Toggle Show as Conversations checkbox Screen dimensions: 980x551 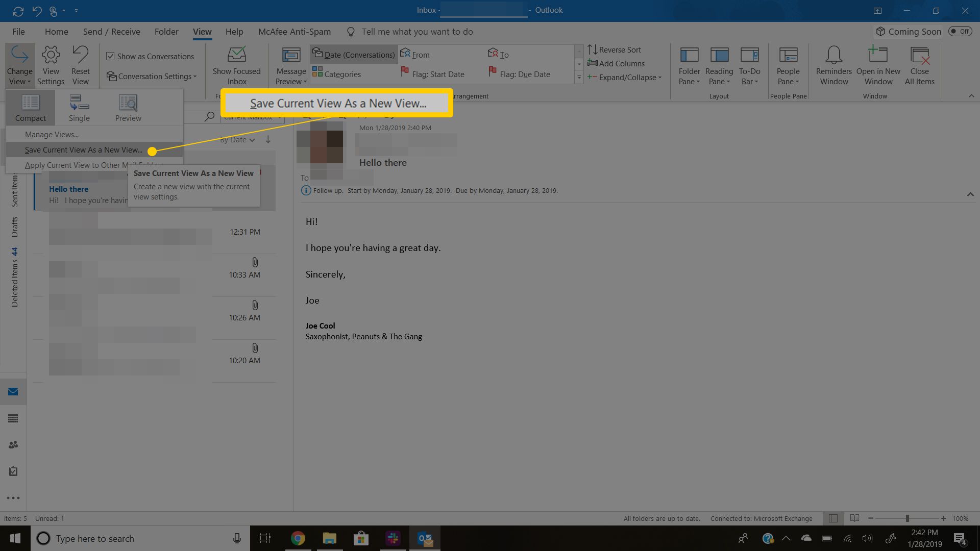coord(110,56)
